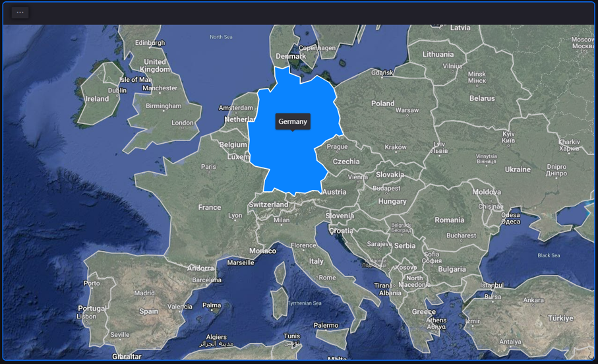Open the three-dots options menu
The height and width of the screenshot is (364, 598).
pyautogui.click(x=20, y=13)
